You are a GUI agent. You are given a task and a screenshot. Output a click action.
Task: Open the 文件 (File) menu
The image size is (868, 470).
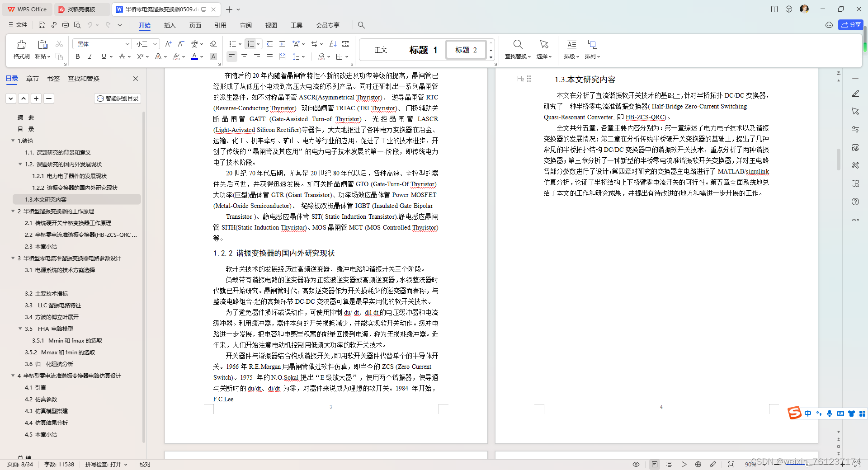coord(18,25)
